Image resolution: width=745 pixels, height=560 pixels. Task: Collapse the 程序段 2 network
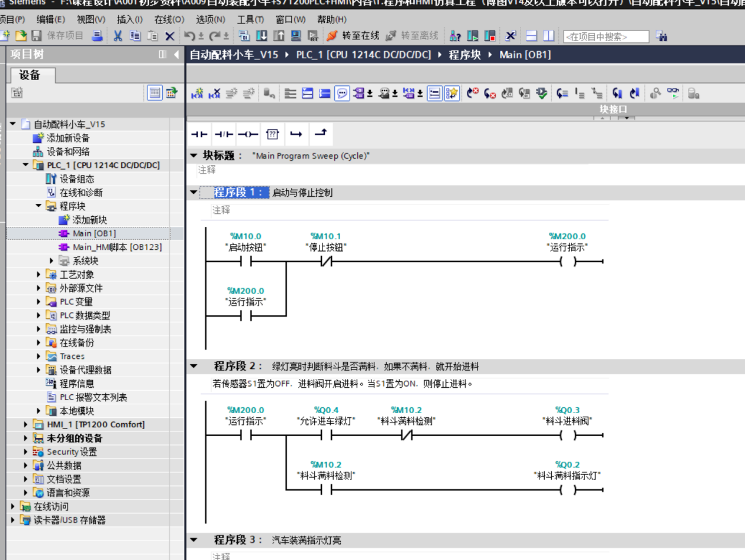coord(194,366)
